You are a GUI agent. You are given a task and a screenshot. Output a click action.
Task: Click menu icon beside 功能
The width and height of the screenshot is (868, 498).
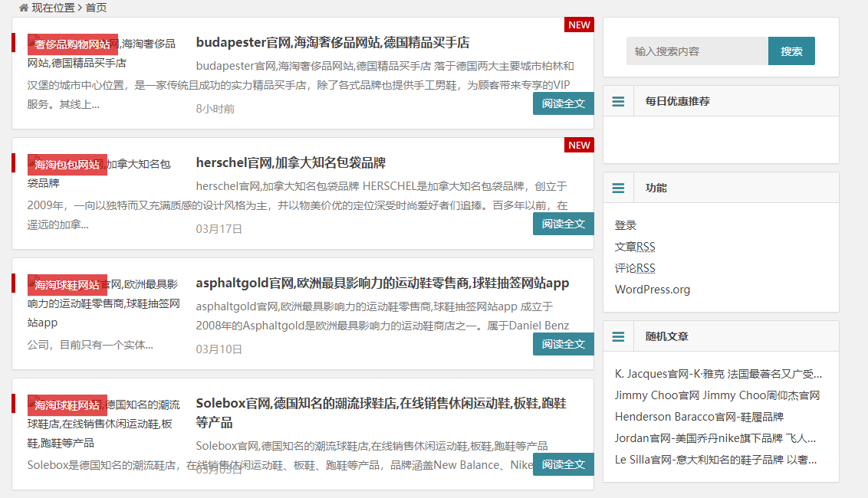(618, 188)
